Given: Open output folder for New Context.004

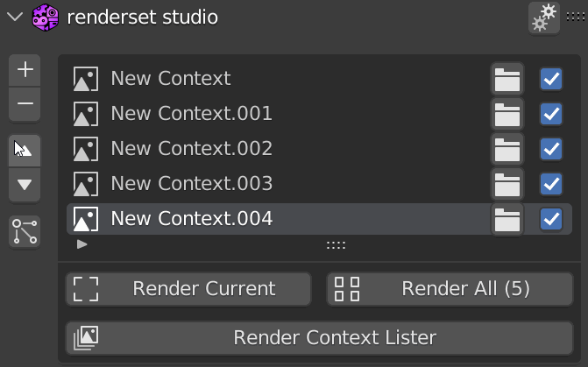Looking at the screenshot, I should [x=507, y=219].
